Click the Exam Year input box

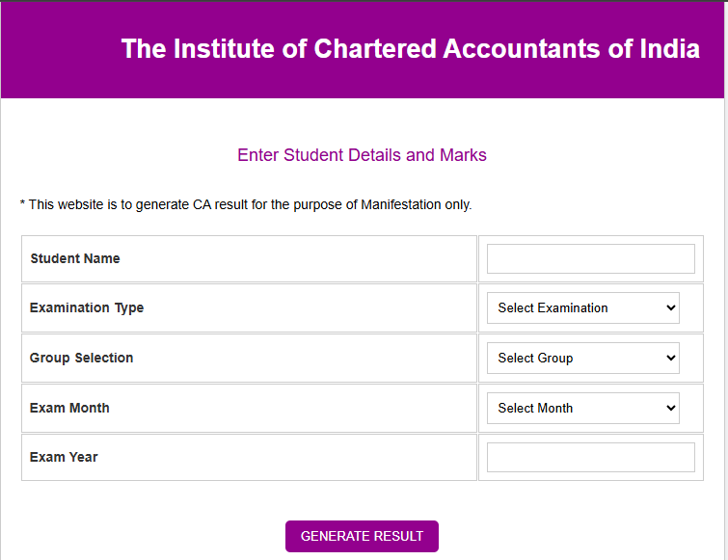tap(590, 458)
